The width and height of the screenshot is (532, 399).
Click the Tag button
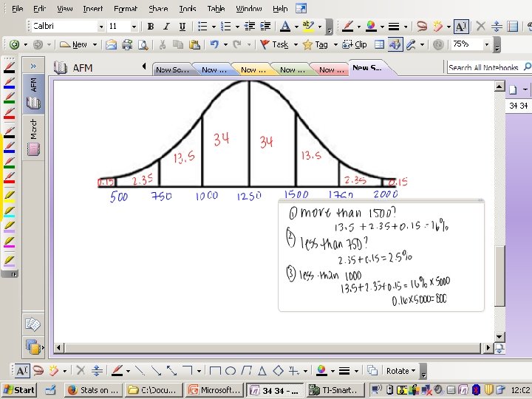[316, 44]
